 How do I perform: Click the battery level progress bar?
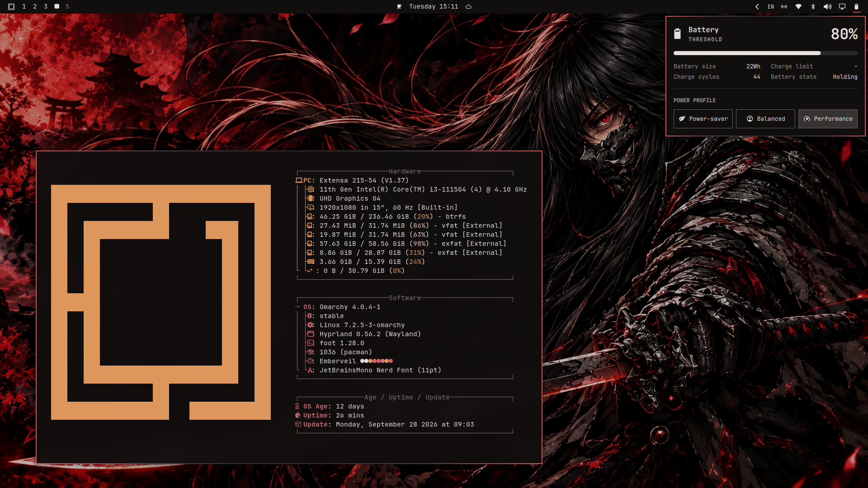coord(765,53)
